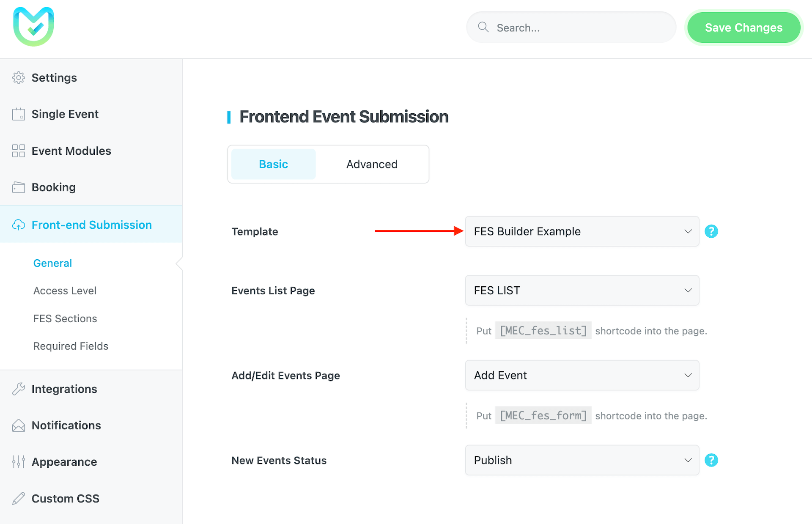Screen dimensions: 812x524
Task: Click the Integrations wrench icon
Action: [19, 389]
